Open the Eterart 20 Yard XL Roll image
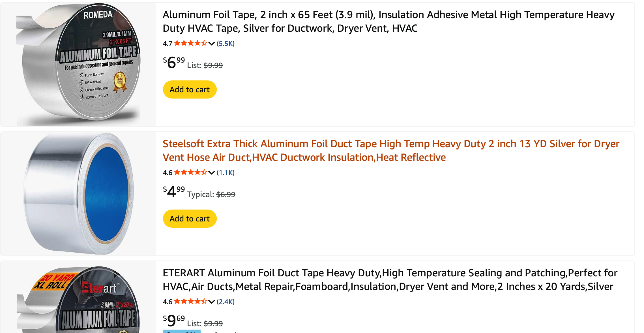 [x=78, y=300]
